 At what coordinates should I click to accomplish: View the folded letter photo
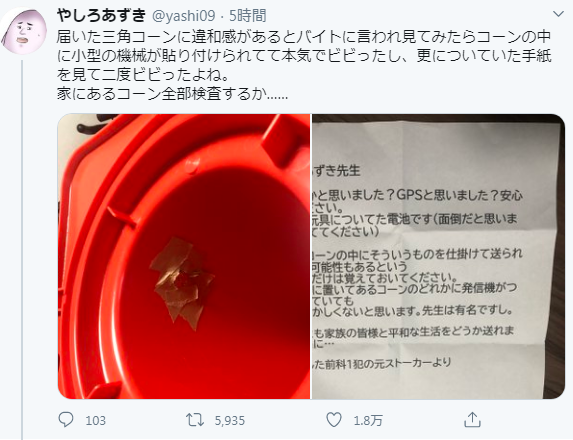tap(438, 256)
